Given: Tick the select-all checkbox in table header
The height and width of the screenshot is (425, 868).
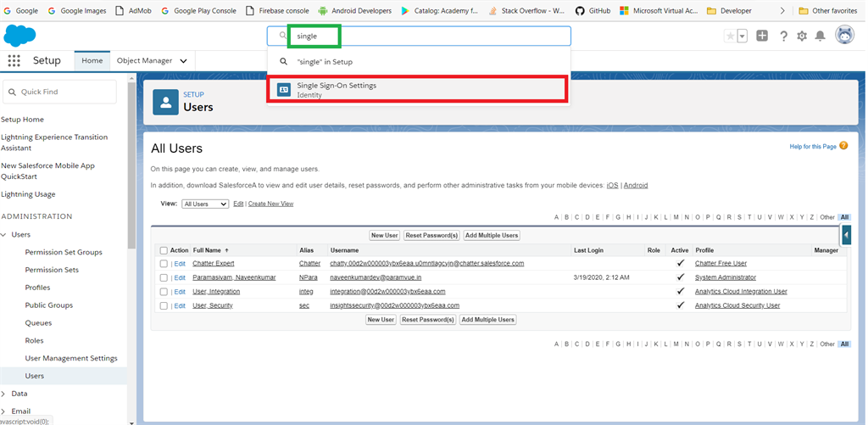Looking at the screenshot, I should (164, 250).
